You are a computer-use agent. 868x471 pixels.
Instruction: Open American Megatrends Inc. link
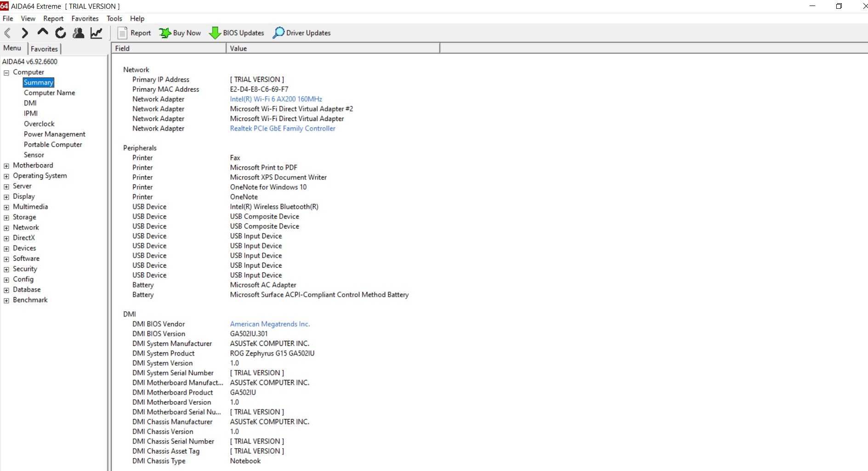click(270, 324)
